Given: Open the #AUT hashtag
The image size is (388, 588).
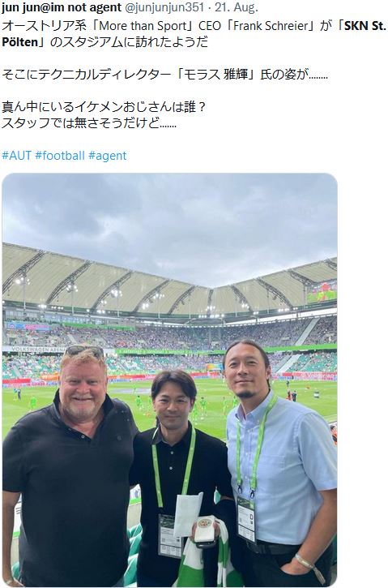Looking at the screenshot, I should tap(16, 156).
